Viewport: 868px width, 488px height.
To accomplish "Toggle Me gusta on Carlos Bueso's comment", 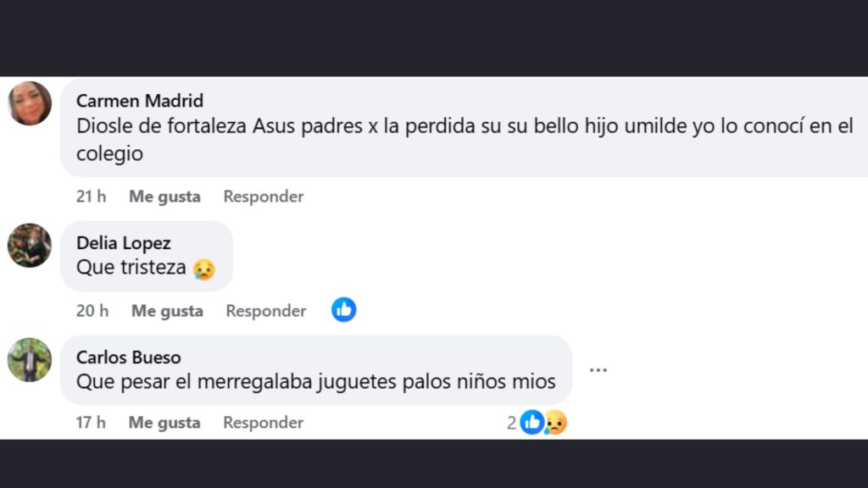I will coord(164,422).
